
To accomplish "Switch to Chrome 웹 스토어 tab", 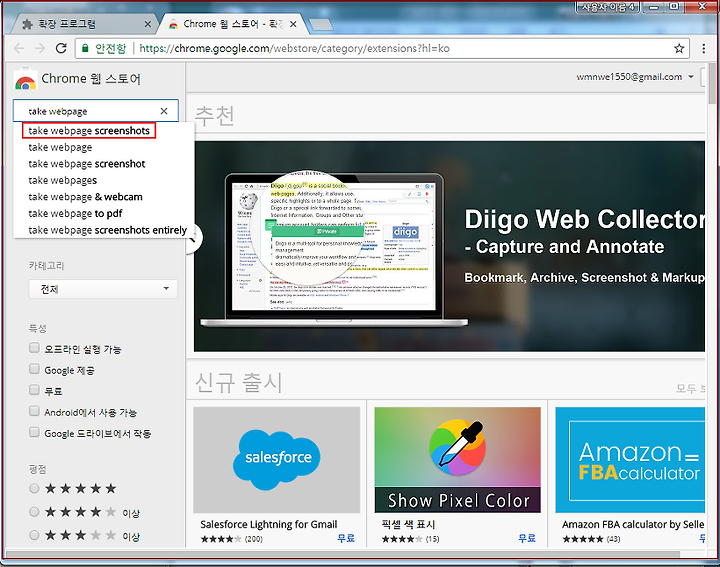I will pyautogui.click(x=234, y=24).
